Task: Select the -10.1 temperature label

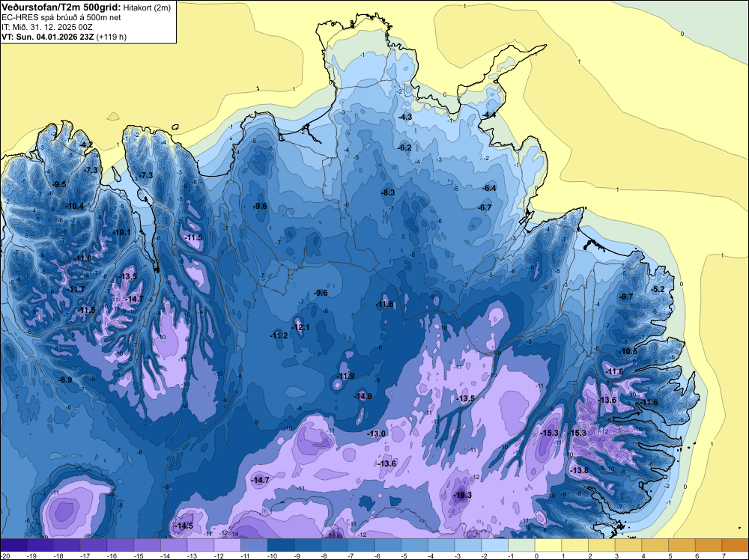Action: click(x=121, y=233)
